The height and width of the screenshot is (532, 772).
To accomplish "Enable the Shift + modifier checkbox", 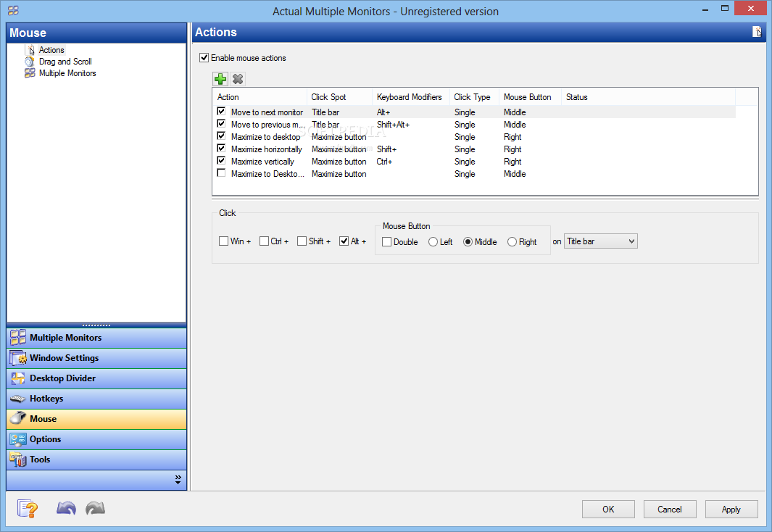I will point(302,241).
